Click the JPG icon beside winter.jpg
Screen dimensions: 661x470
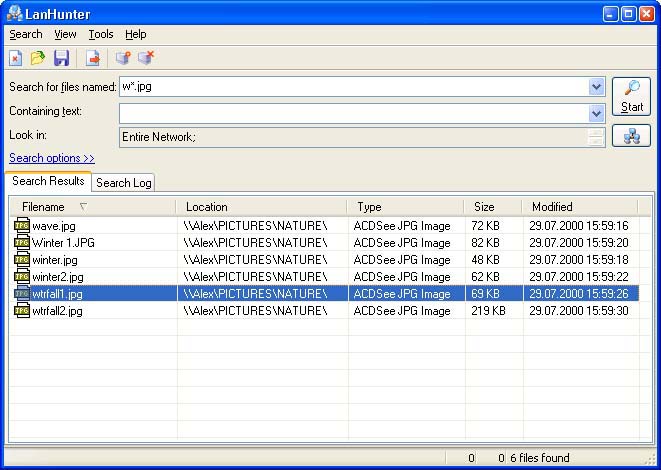pyautogui.click(x=21, y=260)
